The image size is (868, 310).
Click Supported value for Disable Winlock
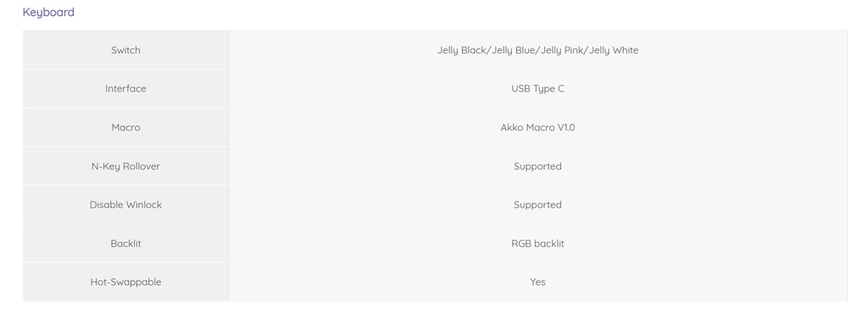pyautogui.click(x=537, y=205)
